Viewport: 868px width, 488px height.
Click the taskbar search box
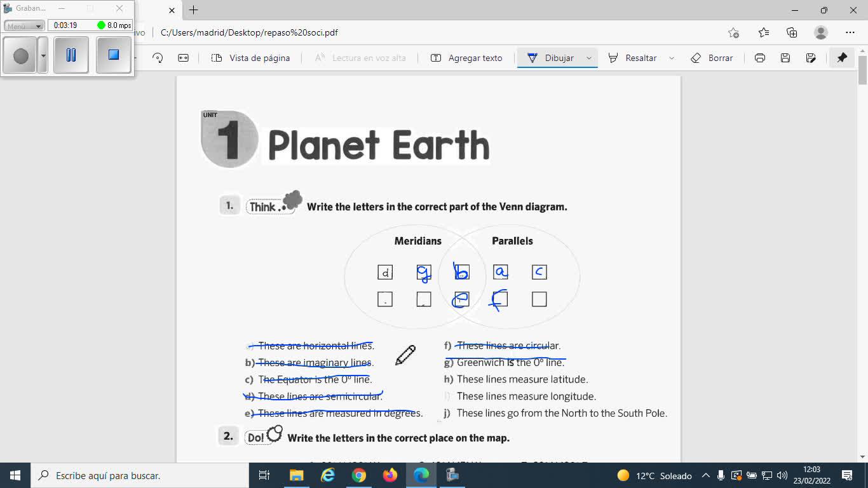(x=140, y=475)
